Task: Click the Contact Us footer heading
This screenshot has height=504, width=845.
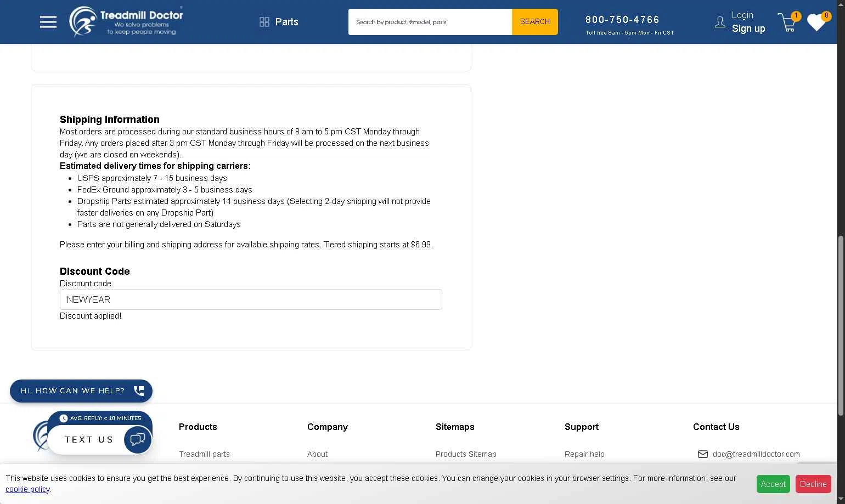Action: (716, 427)
